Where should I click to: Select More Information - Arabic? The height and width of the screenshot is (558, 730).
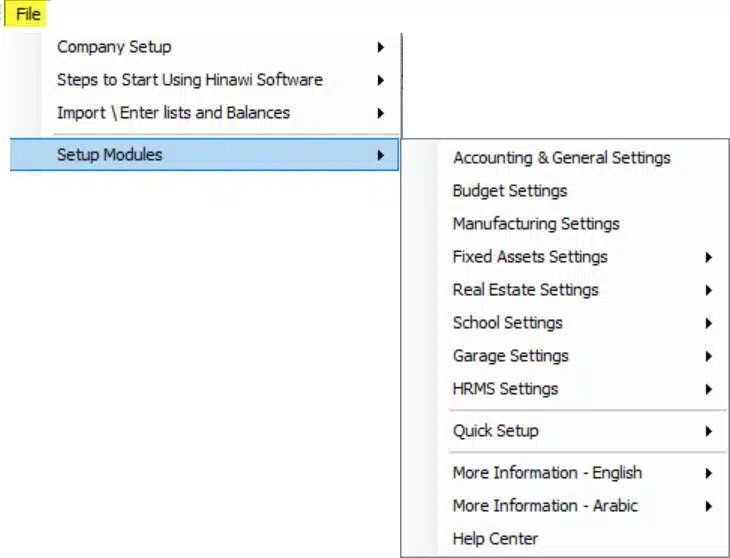click(565, 506)
